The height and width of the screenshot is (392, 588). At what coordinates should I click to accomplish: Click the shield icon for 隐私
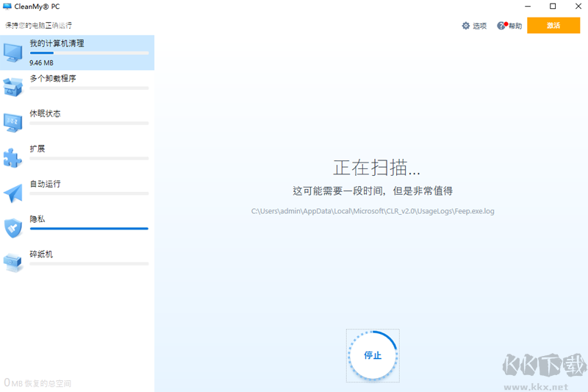[x=12, y=228]
